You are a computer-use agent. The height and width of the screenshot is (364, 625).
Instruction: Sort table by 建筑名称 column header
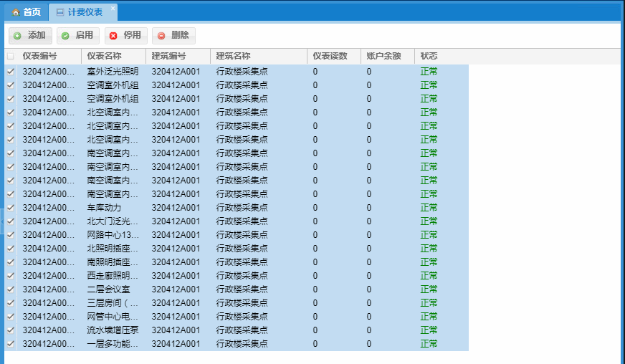pos(234,57)
